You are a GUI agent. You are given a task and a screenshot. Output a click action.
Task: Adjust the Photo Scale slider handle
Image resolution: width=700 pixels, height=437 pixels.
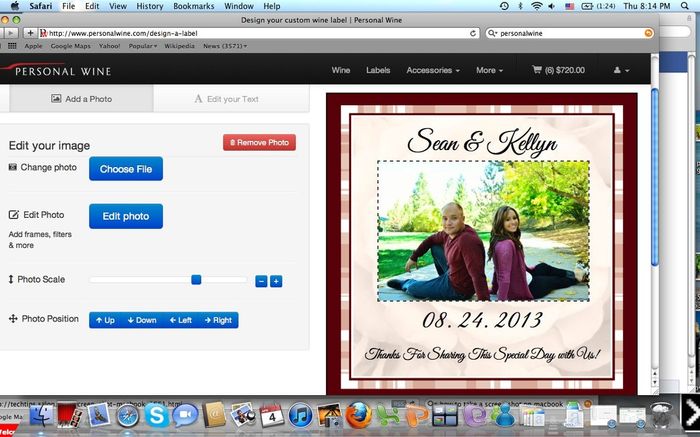pos(196,280)
